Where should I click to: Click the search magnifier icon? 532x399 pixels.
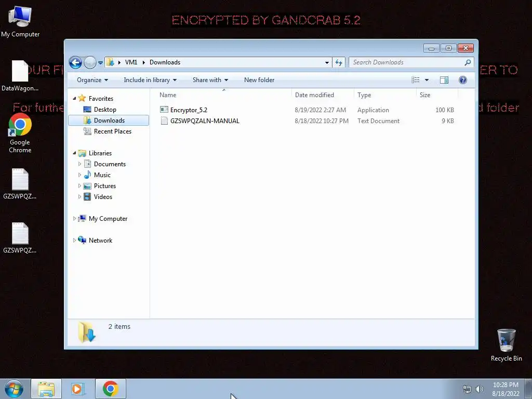pos(468,62)
